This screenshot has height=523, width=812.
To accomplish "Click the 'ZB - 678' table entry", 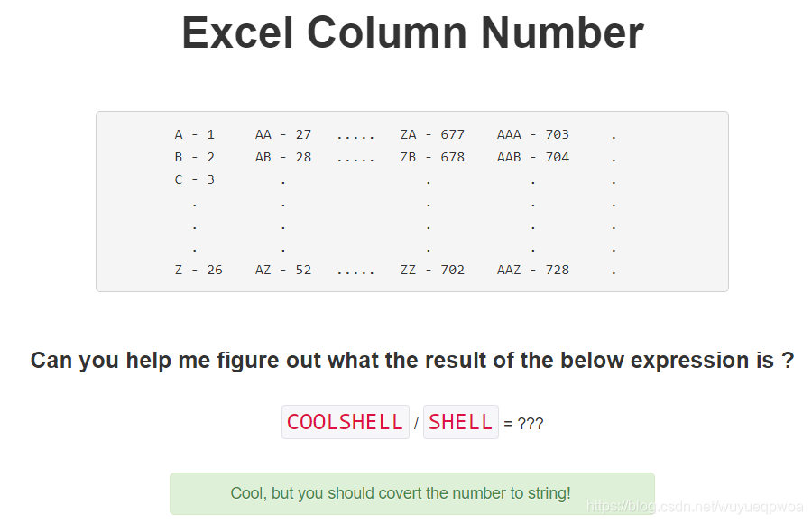I will pos(432,158).
